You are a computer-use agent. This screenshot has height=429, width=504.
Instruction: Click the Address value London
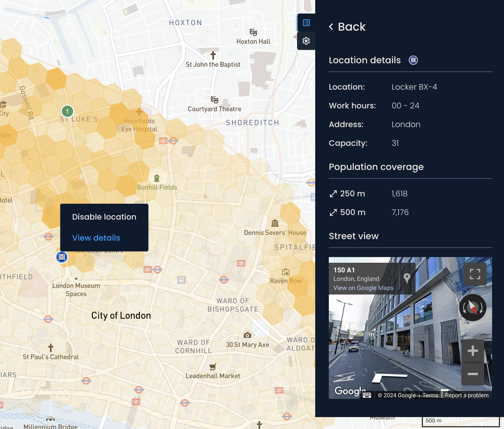[406, 124]
